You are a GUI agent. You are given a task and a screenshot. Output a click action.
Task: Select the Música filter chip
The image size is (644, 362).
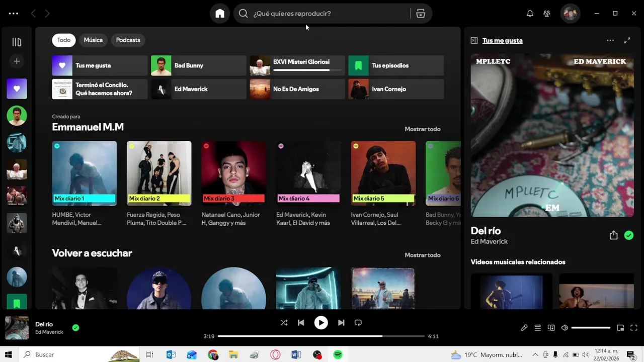93,40
